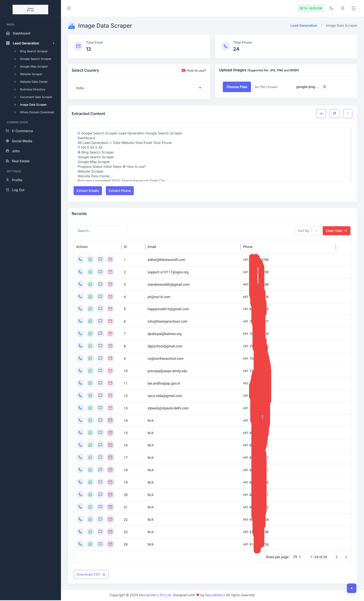Image resolution: width=364 pixels, height=601 pixels.
Task: Open Dashboard in sidebar
Action: pos(22,33)
